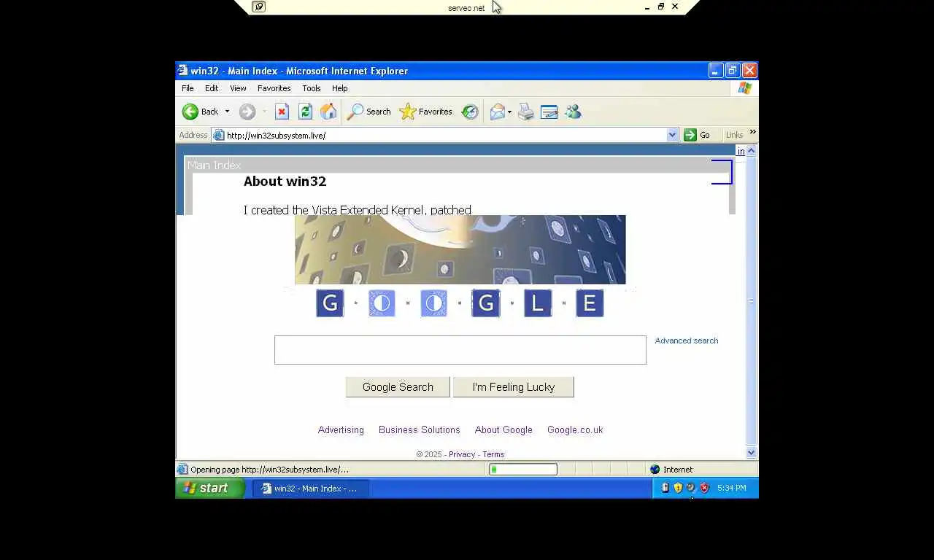This screenshot has width=934, height=560.
Task: Open the Help menu
Action: coord(339,88)
